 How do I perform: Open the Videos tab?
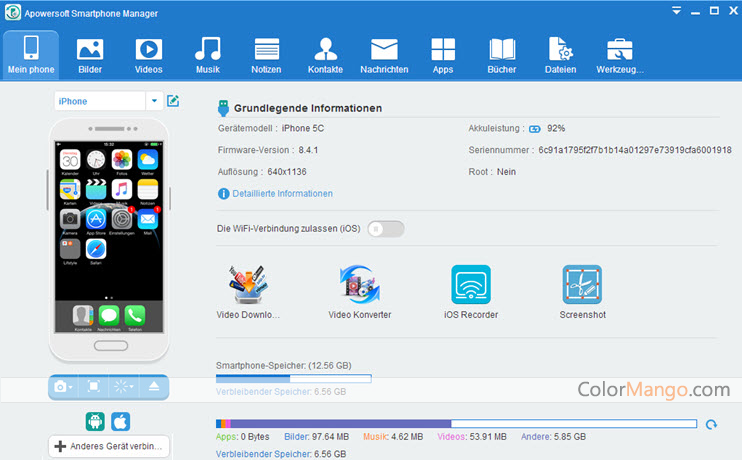coord(149,55)
